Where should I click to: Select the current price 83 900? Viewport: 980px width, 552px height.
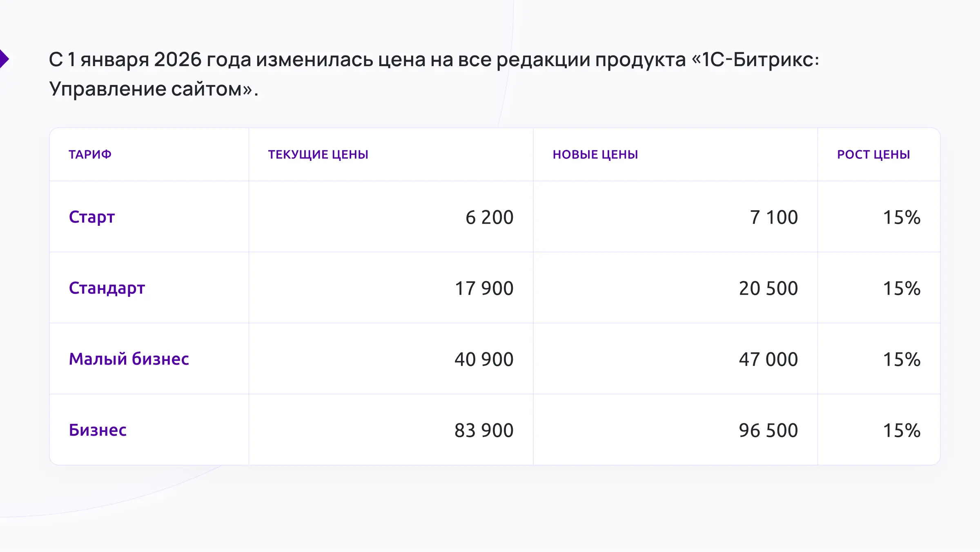point(484,431)
